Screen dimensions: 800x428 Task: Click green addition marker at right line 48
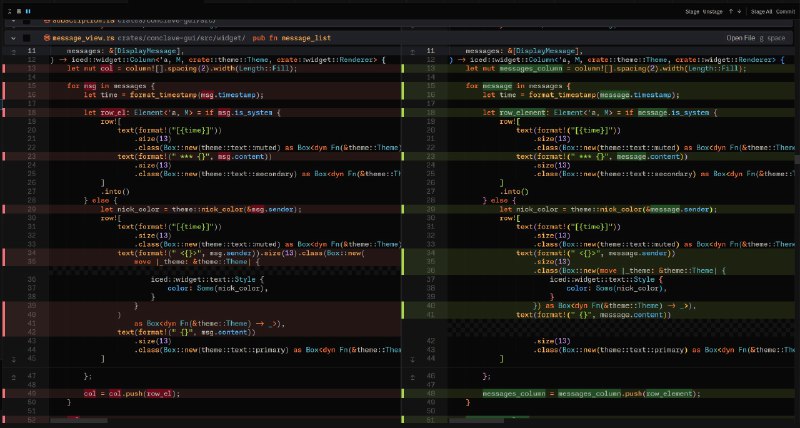coord(403,393)
